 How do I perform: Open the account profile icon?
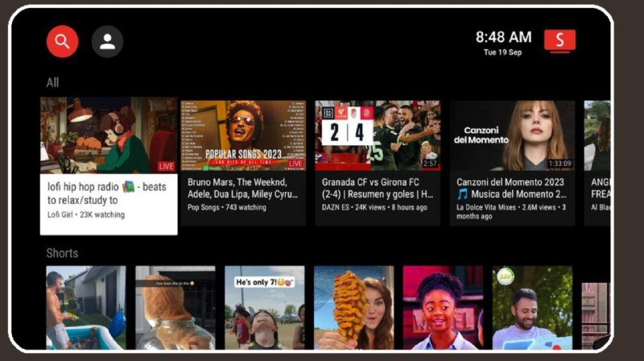point(107,42)
